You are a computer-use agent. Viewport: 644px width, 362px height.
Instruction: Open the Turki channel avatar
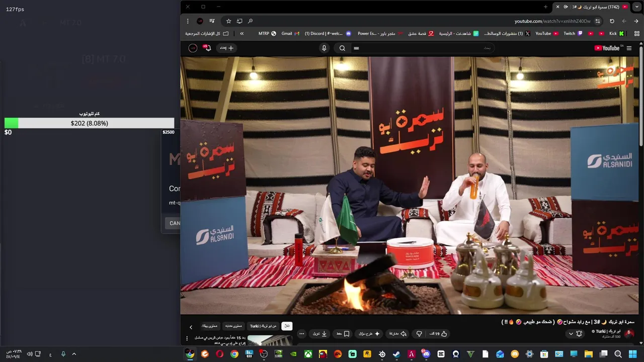point(629,334)
